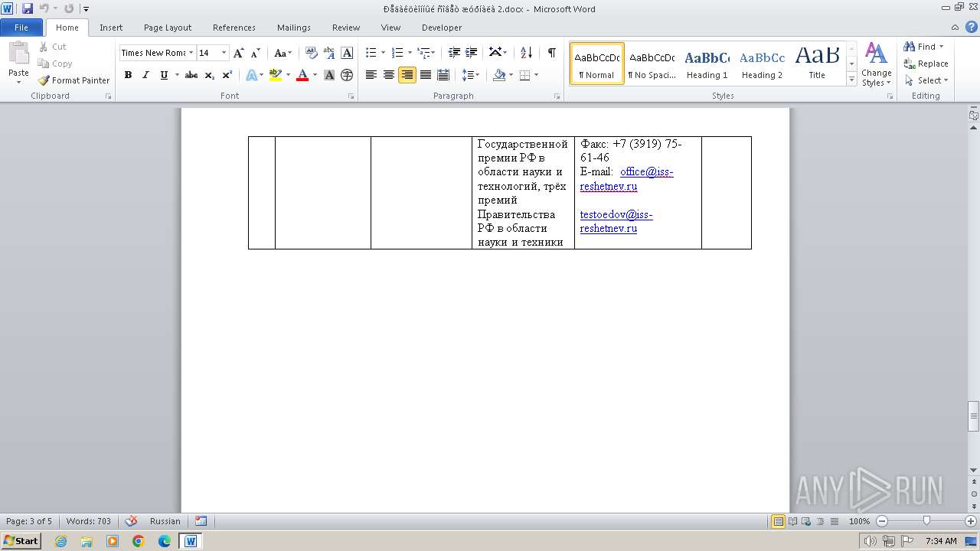
Task: Apply paragraph shading color
Action: [499, 75]
